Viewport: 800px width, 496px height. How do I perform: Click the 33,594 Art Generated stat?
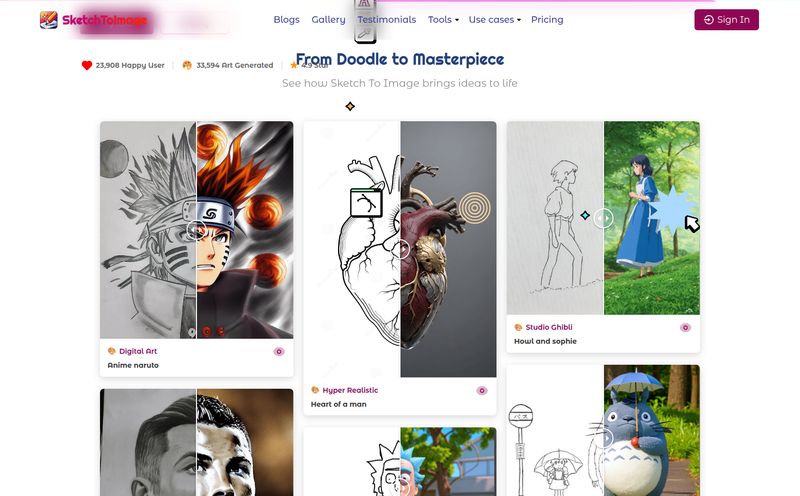pos(228,65)
